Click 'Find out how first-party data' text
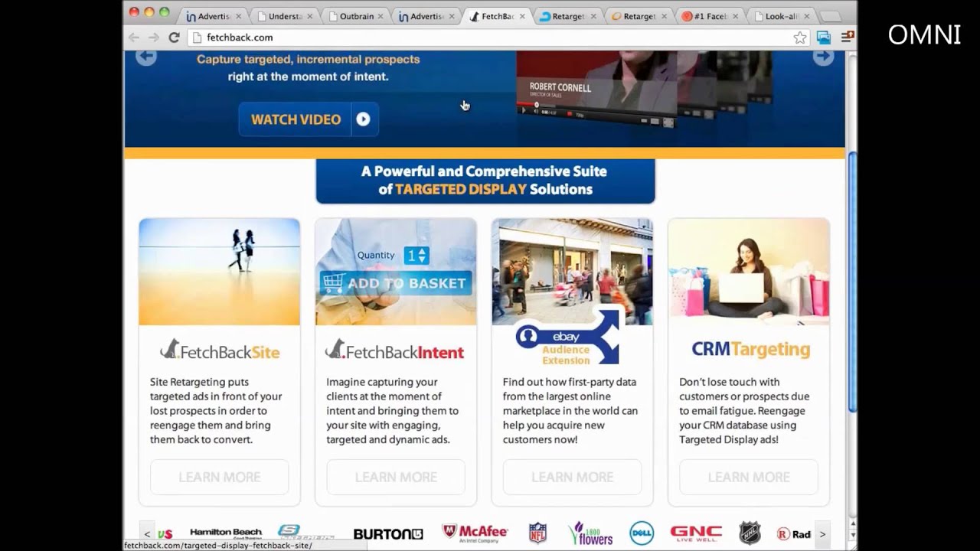The height and width of the screenshot is (551, 980). pos(570,411)
